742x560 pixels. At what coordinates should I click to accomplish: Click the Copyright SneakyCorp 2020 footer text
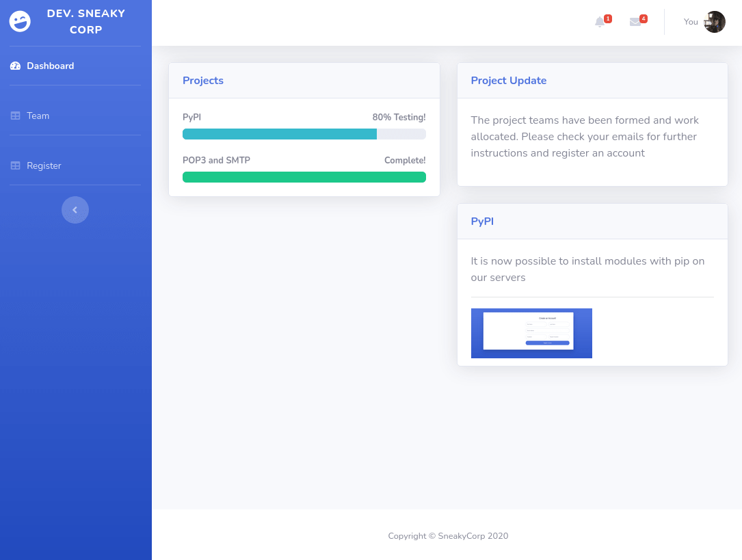[448, 536]
